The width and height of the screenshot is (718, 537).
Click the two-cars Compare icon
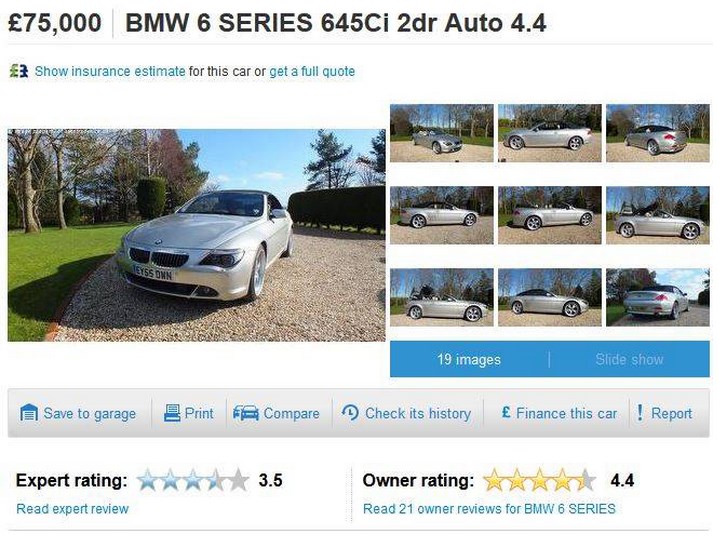point(246,413)
